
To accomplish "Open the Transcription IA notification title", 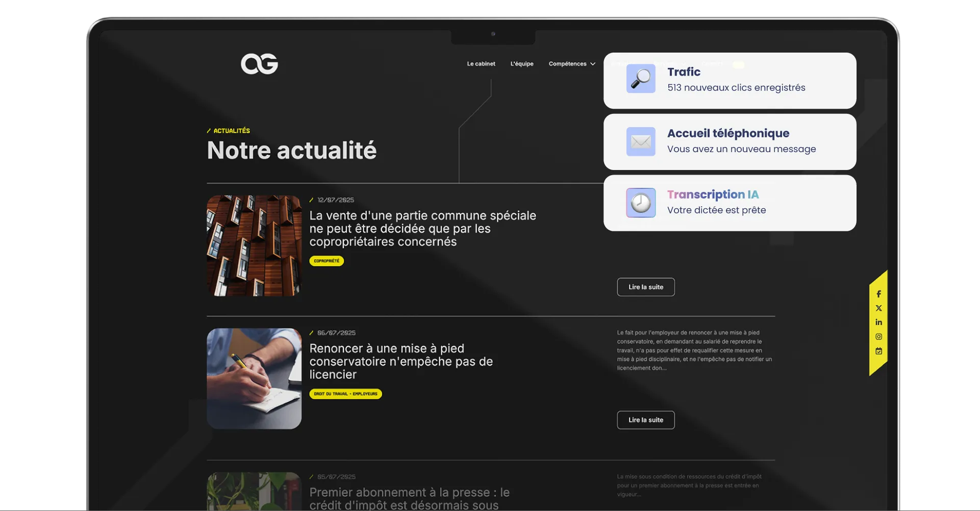I will 713,194.
